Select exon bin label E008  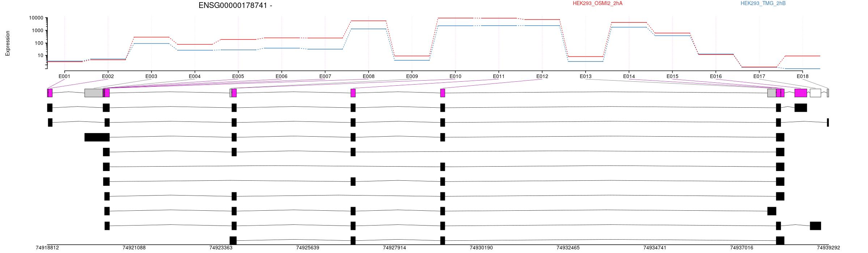(x=369, y=76)
